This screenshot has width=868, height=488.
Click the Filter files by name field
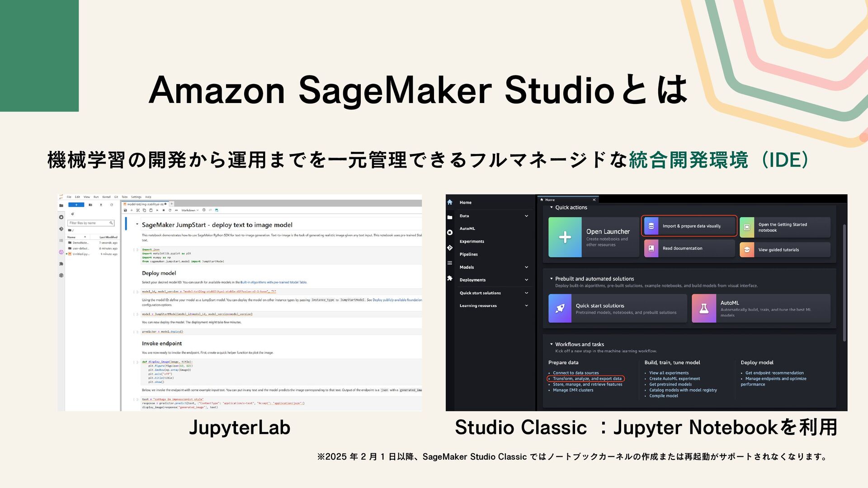point(91,223)
